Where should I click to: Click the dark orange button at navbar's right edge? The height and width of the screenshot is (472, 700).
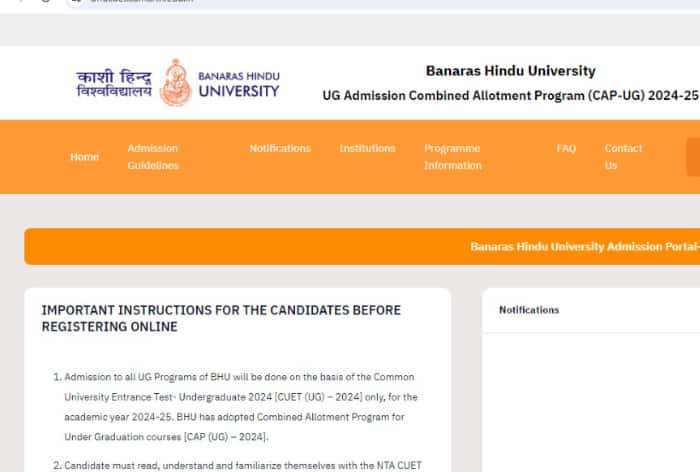pos(693,157)
